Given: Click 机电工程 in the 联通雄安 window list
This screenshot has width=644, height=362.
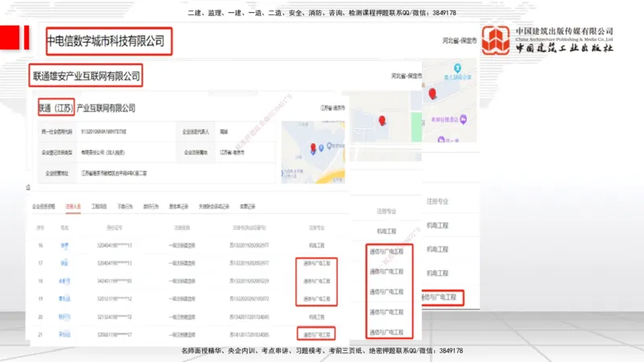Looking at the screenshot, I should click(x=386, y=231).
